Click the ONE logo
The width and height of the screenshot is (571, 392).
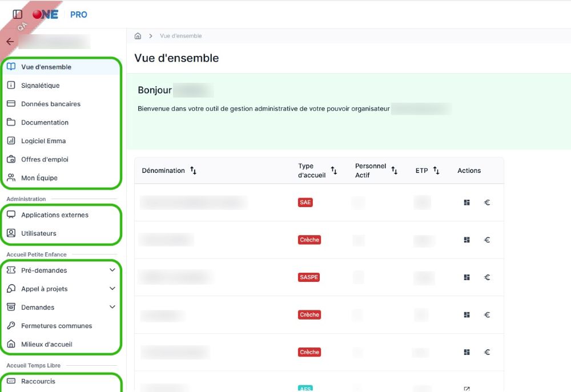pos(46,14)
